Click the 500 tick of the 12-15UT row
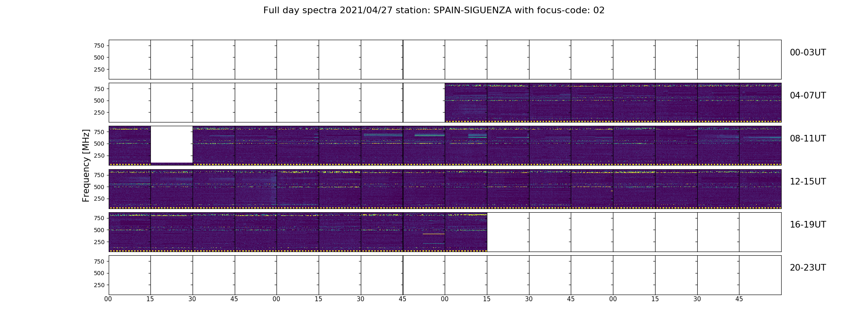This screenshot has height=331, width=868. [99, 187]
